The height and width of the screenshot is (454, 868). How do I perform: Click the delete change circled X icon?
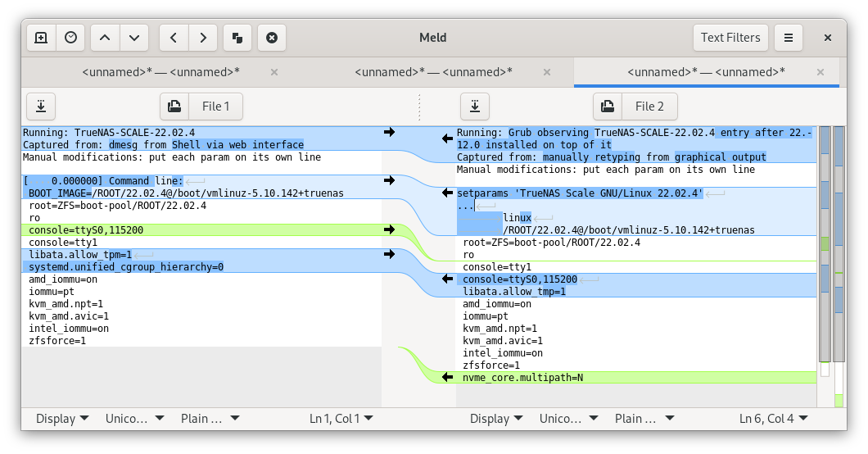272,38
